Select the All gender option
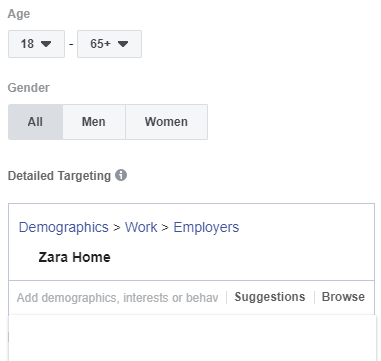The height and width of the screenshot is (361, 381). click(35, 122)
